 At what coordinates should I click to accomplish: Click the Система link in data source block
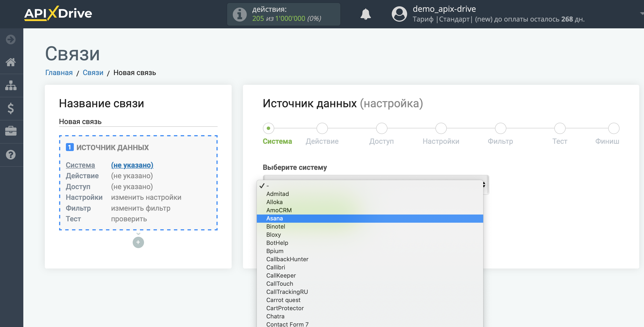pos(80,165)
